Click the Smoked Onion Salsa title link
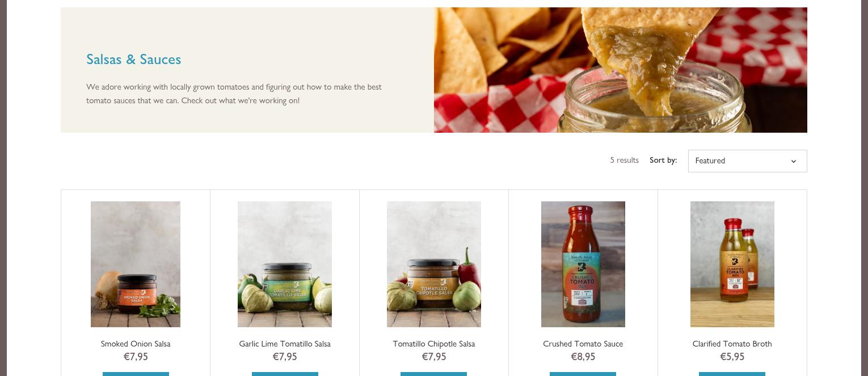The image size is (868, 376). (136, 344)
